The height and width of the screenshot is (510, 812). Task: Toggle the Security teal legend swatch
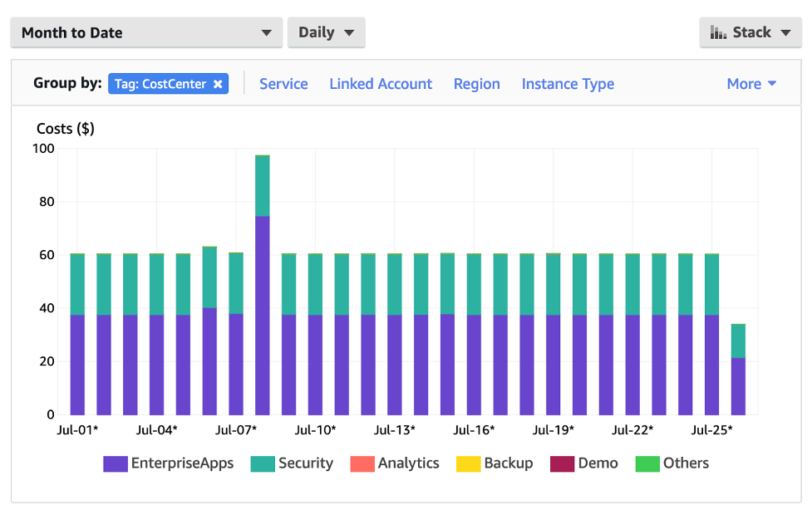pos(263,463)
